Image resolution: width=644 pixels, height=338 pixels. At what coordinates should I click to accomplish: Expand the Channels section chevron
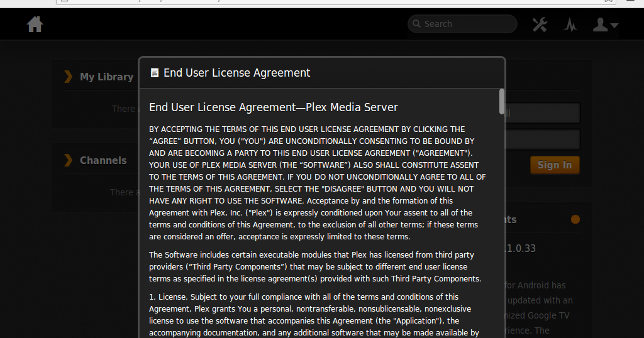pos(68,160)
